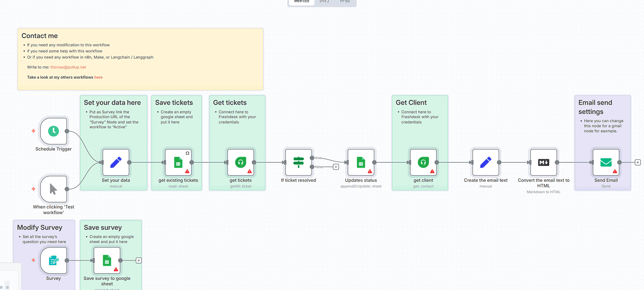Open the 'get existing tickets' Google Sheets node
This screenshot has height=290, width=644.
pyautogui.click(x=178, y=162)
